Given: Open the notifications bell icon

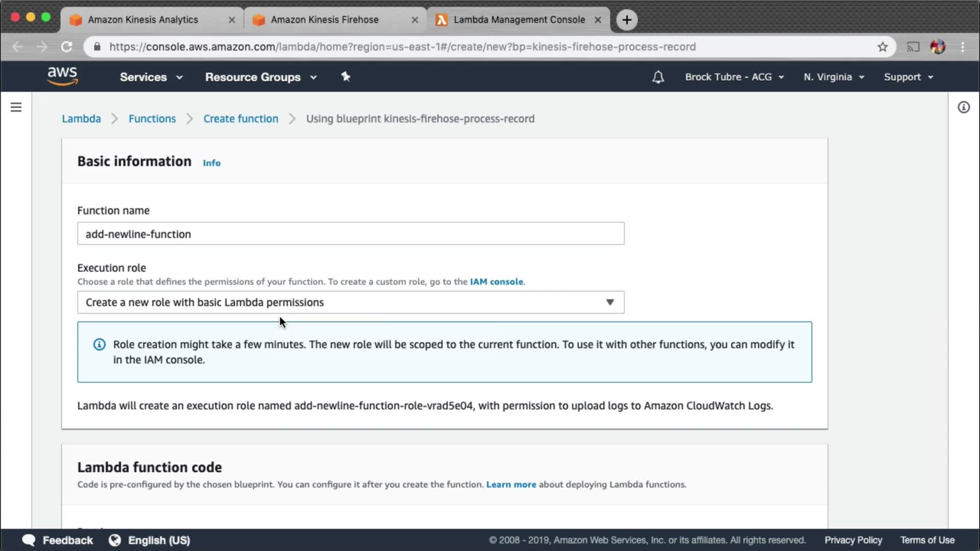Looking at the screenshot, I should [x=658, y=77].
